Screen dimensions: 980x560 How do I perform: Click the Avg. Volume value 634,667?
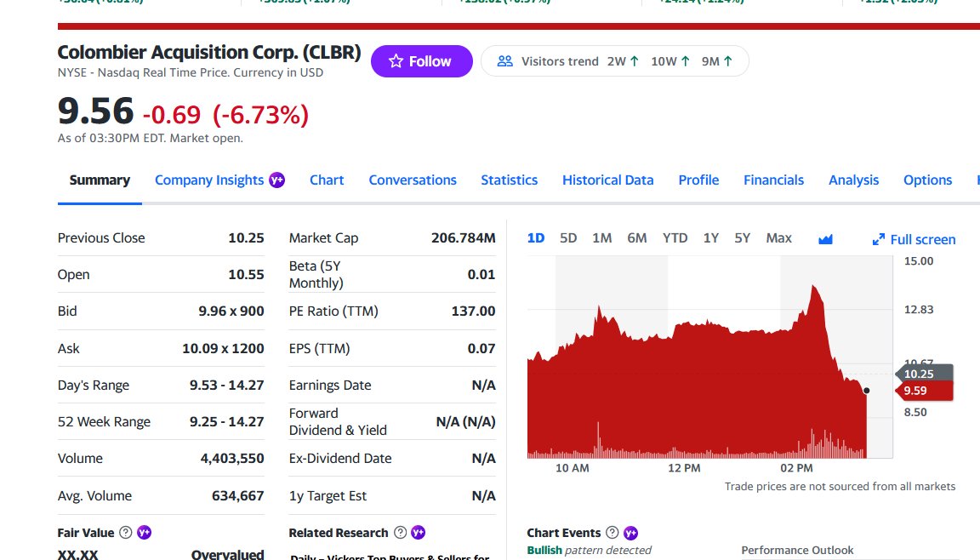[238, 496]
